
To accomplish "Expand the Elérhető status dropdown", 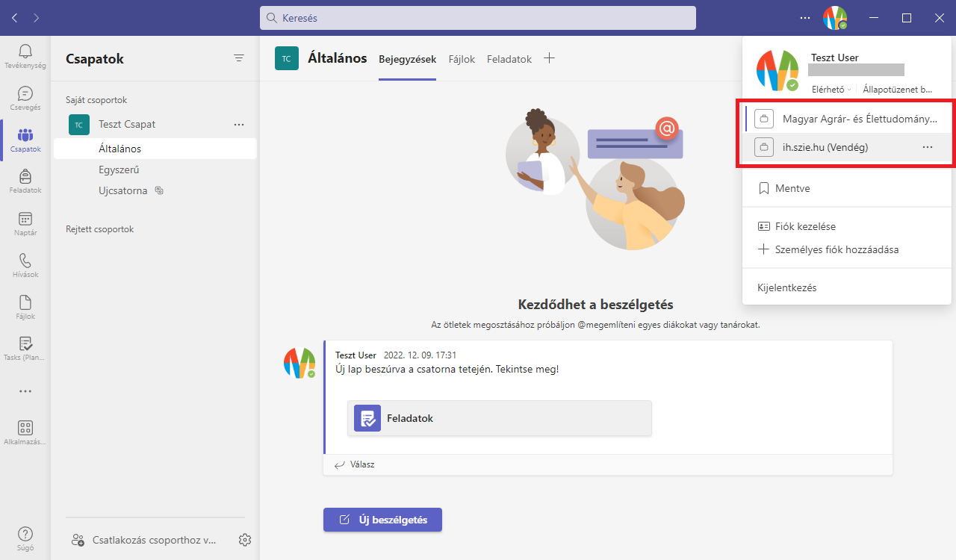I will 831,90.
